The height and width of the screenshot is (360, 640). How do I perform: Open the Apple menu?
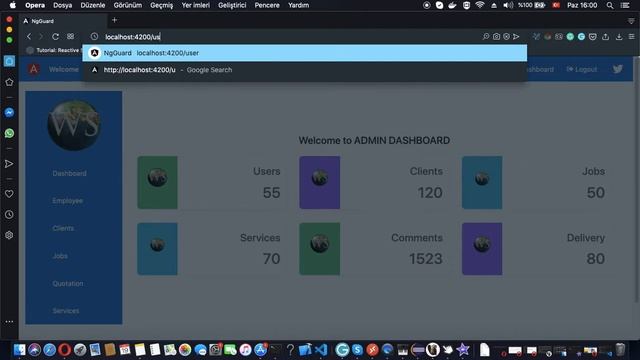coord(13,5)
